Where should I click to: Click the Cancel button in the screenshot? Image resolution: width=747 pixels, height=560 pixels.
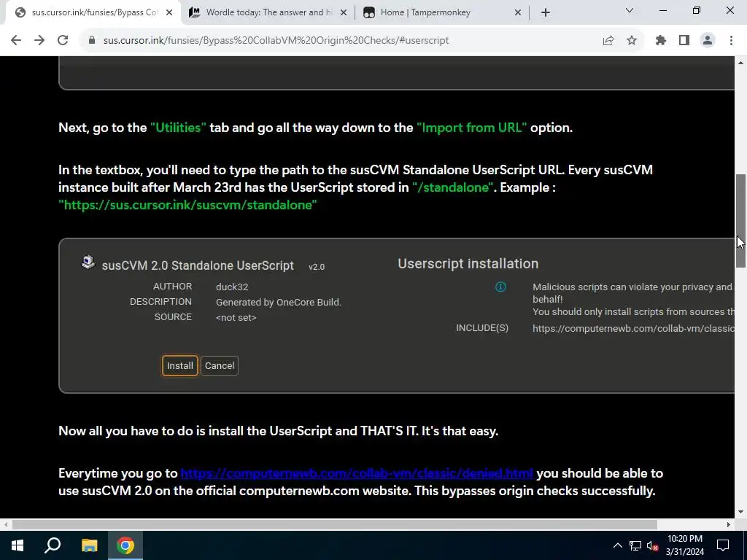coord(219,366)
